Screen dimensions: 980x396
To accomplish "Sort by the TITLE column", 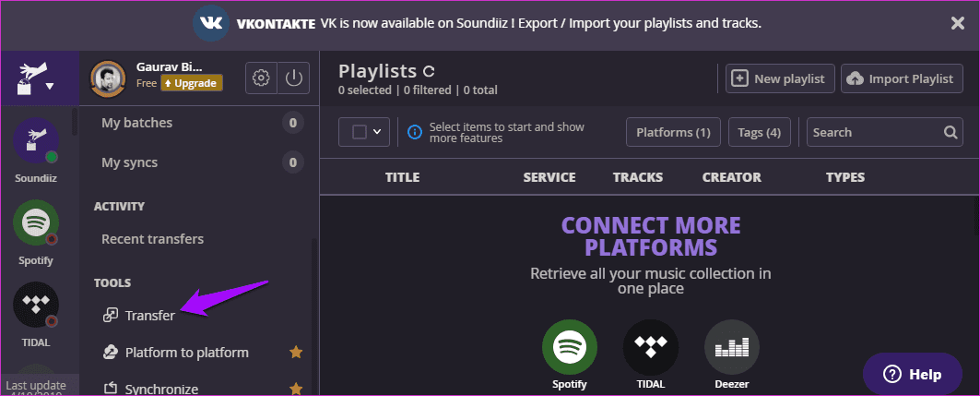I will click(x=403, y=177).
